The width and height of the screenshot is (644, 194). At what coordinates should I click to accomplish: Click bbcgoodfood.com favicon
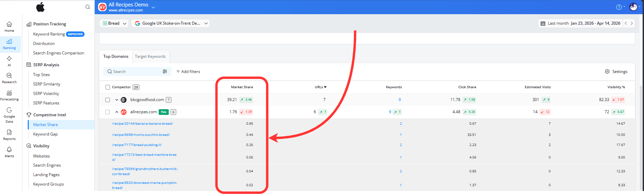coord(124,100)
